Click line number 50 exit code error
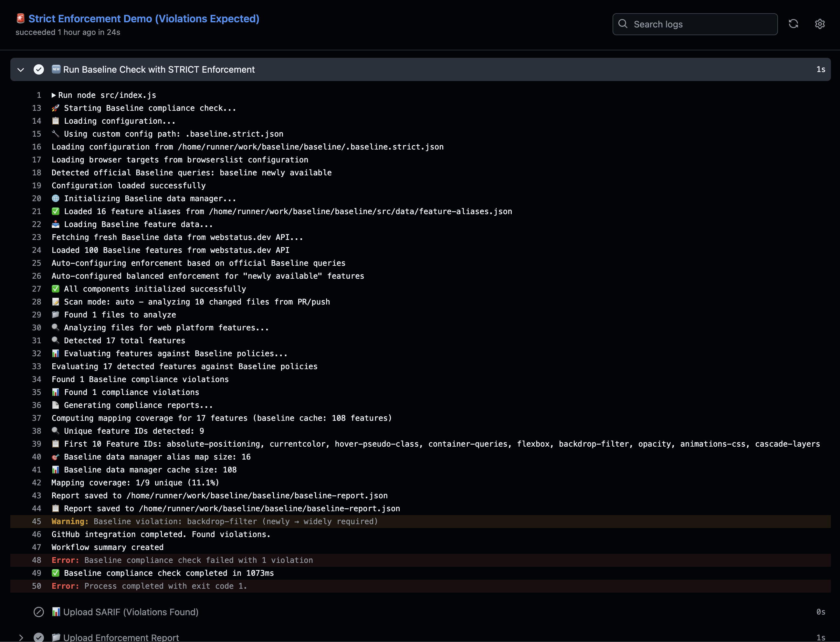The height and width of the screenshot is (642, 840). (37, 586)
